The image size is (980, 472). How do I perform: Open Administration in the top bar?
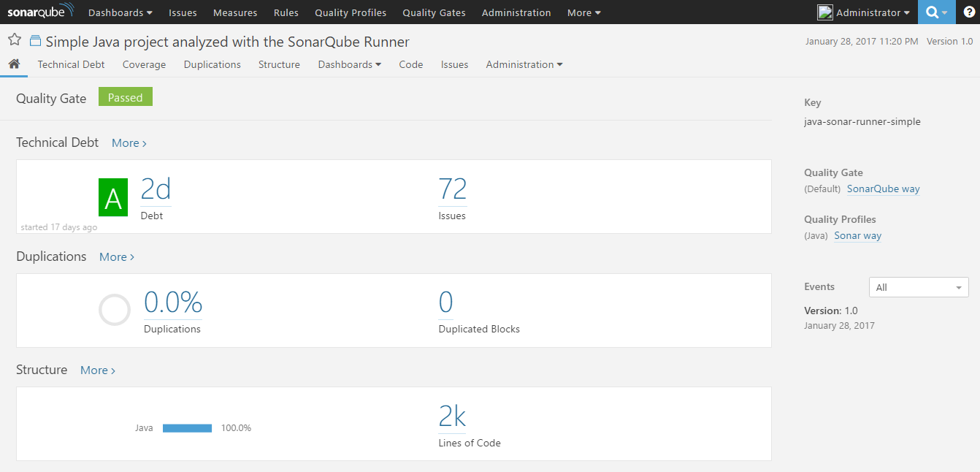tap(516, 12)
